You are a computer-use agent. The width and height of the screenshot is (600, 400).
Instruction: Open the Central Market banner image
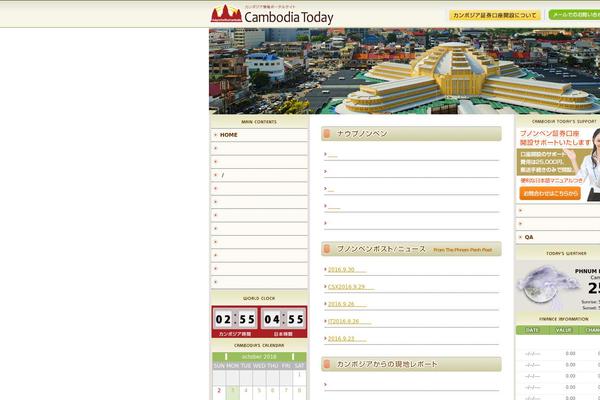(404, 71)
